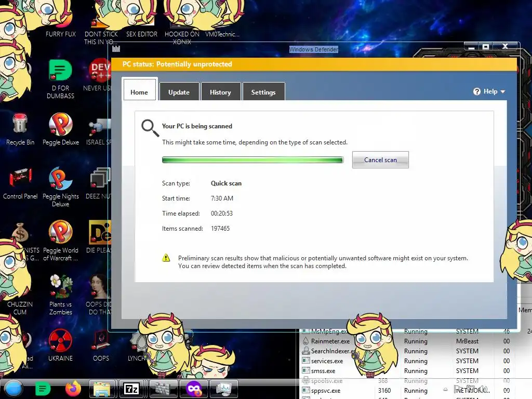
Task: Launch Peggle World of Warcraft shortcut
Action: point(61,241)
